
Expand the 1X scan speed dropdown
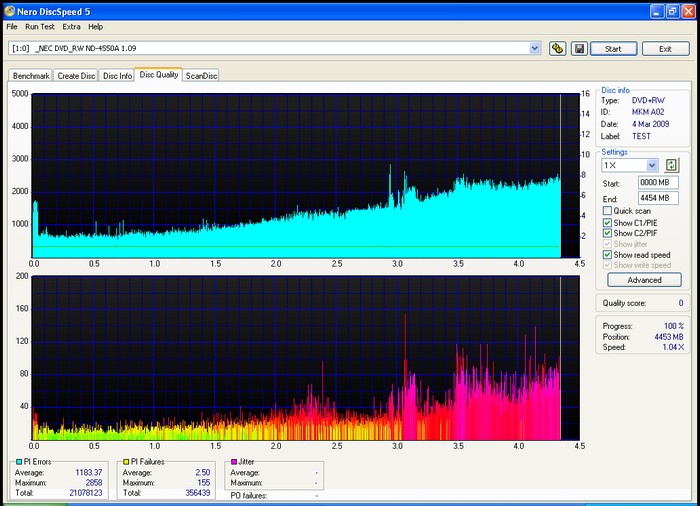[x=652, y=165]
